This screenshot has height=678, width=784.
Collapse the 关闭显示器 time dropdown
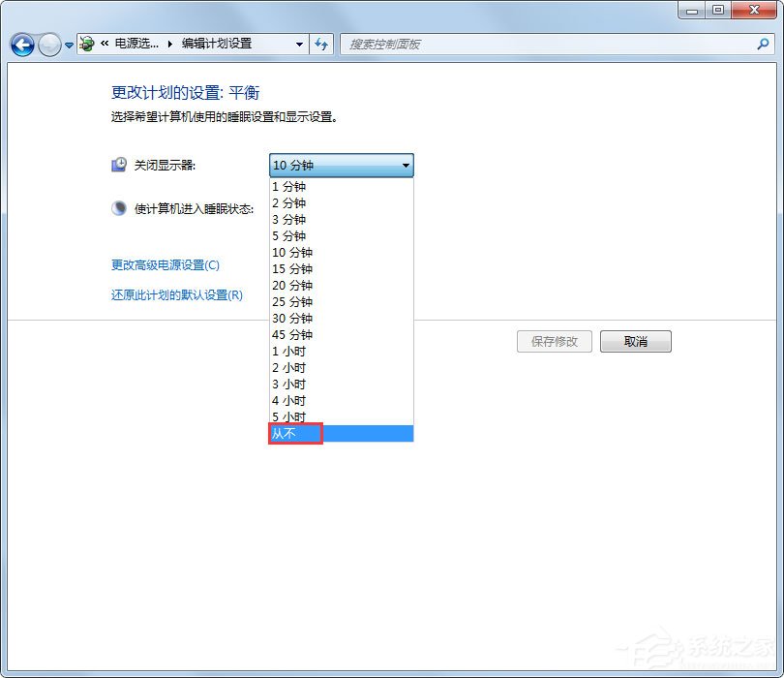point(406,165)
